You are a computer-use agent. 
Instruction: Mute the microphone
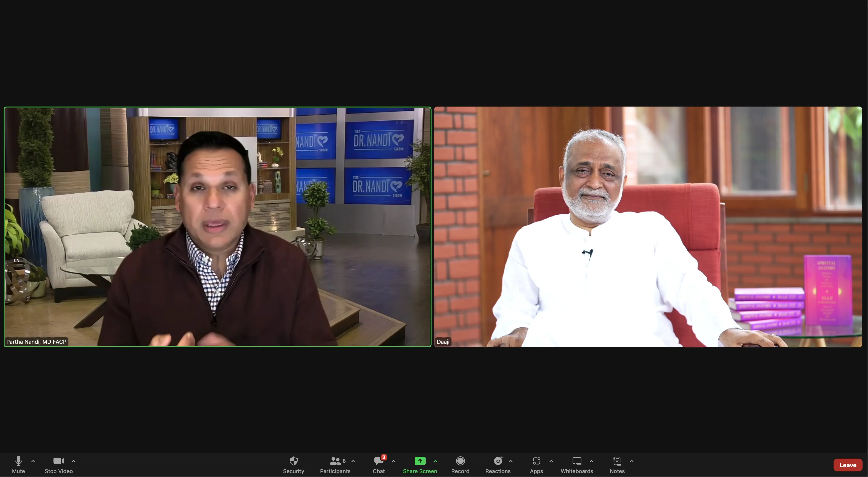(x=18, y=465)
